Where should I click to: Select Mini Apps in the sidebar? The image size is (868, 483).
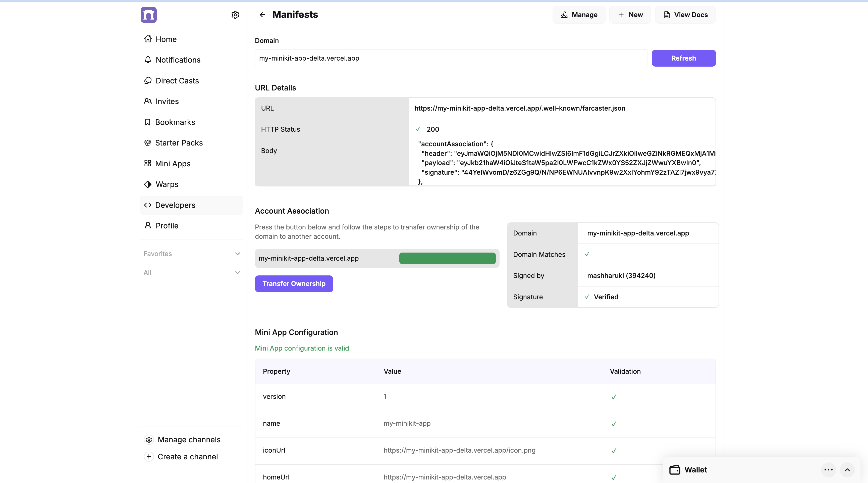tap(173, 164)
